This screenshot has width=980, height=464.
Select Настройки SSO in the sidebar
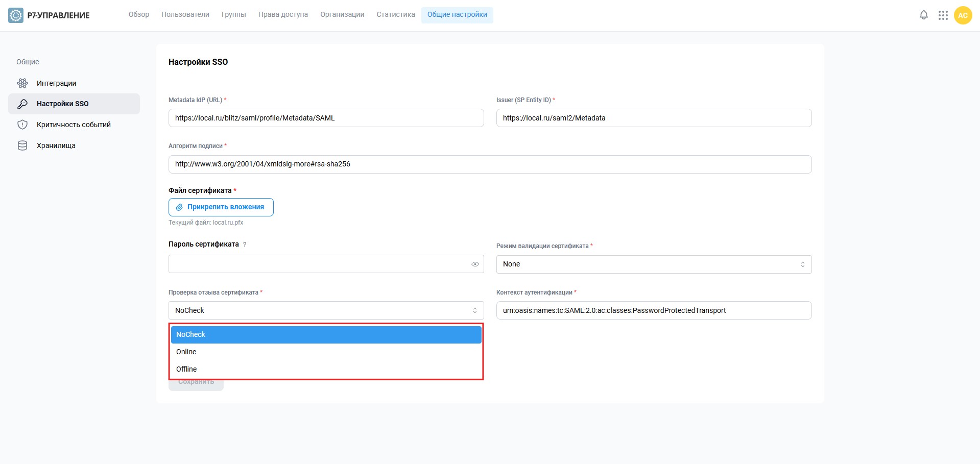[74, 104]
